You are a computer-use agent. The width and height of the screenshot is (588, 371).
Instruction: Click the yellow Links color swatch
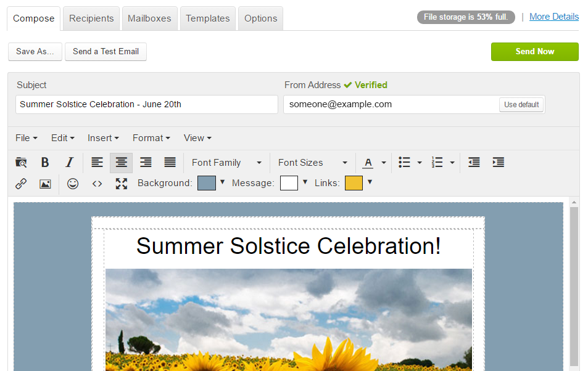pyautogui.click(x=354, y=183)
